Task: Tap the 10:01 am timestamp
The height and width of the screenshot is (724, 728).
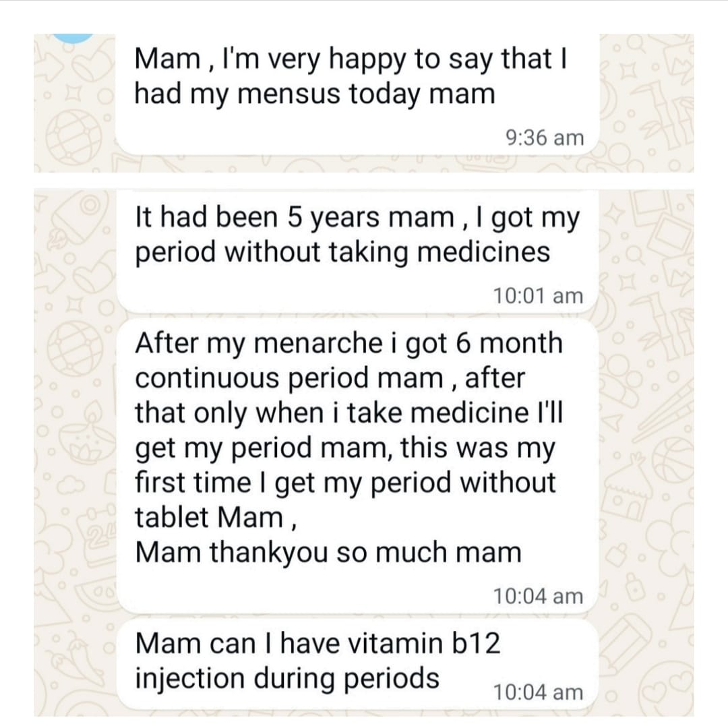Action: (x=537, y=295)
